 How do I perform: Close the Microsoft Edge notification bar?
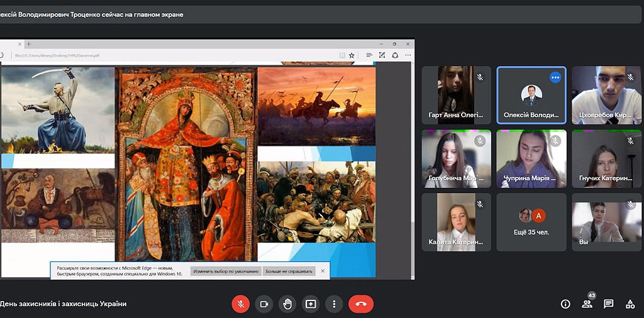click(323, 271)
